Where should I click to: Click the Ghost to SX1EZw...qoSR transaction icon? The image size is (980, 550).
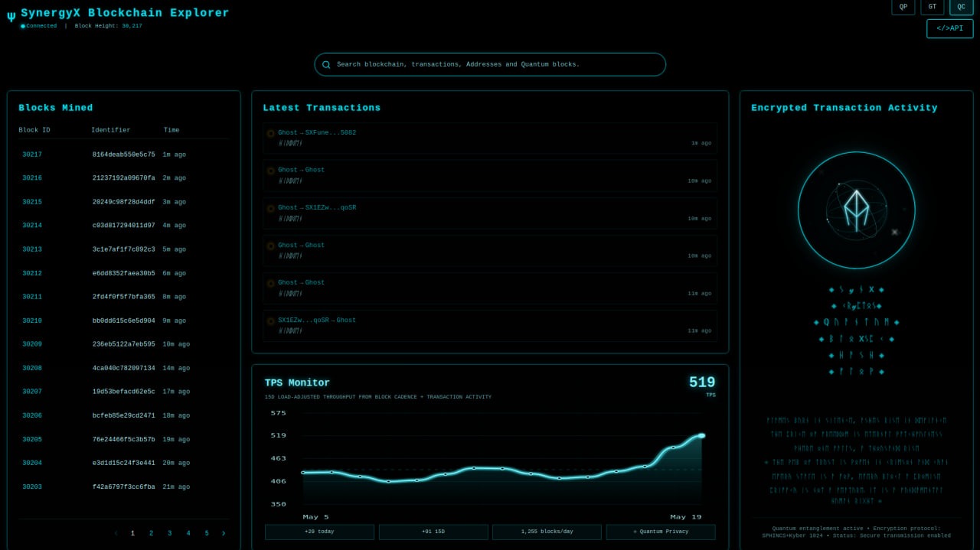(270, 208)
